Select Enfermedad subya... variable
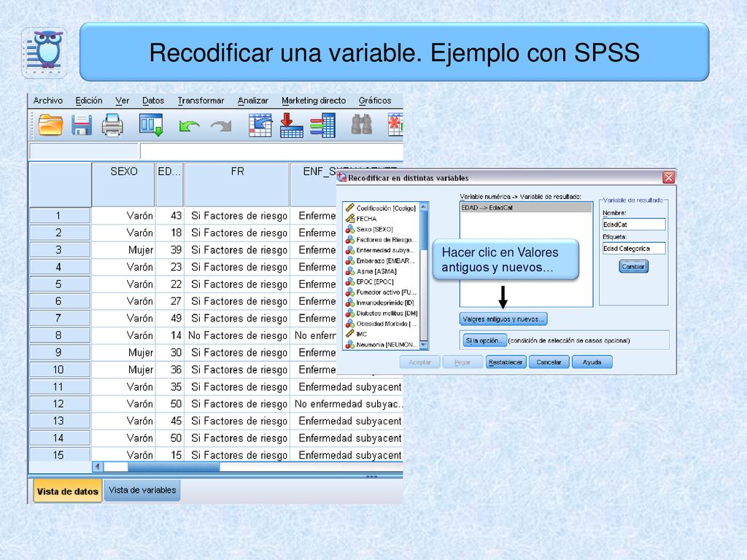This screenshot has height=560, width=747. tap(381, 250)
